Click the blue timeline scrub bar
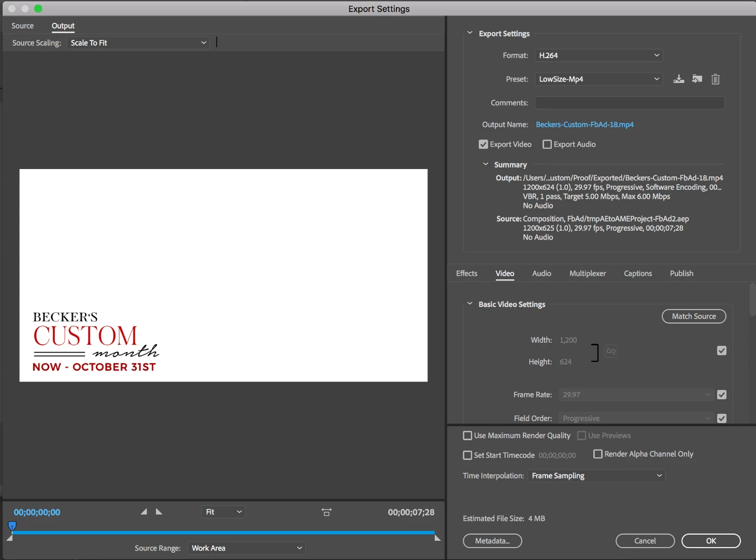 223,533
